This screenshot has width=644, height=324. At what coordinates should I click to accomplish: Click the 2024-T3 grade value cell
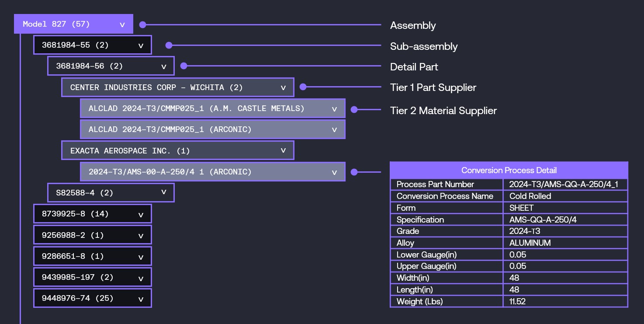coord(566,231)
